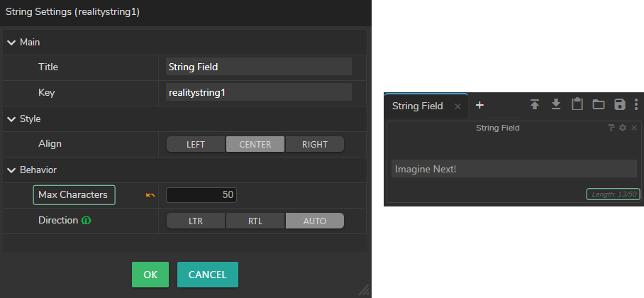Viewport: 644px width, 298px height.
Task: Reset Max Characters with orange undo arrow
Action: (x=150, y=195)
